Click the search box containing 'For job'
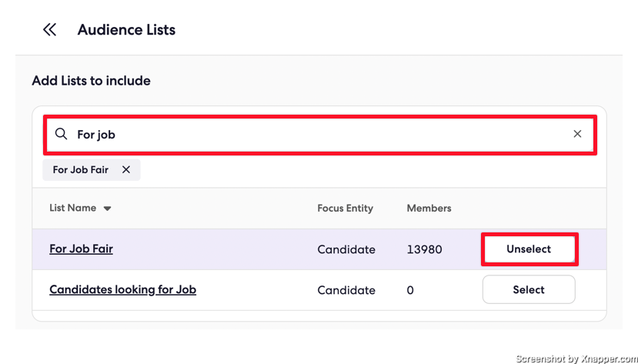The width and height of the screenshot is (638, 364). point(320,135)
